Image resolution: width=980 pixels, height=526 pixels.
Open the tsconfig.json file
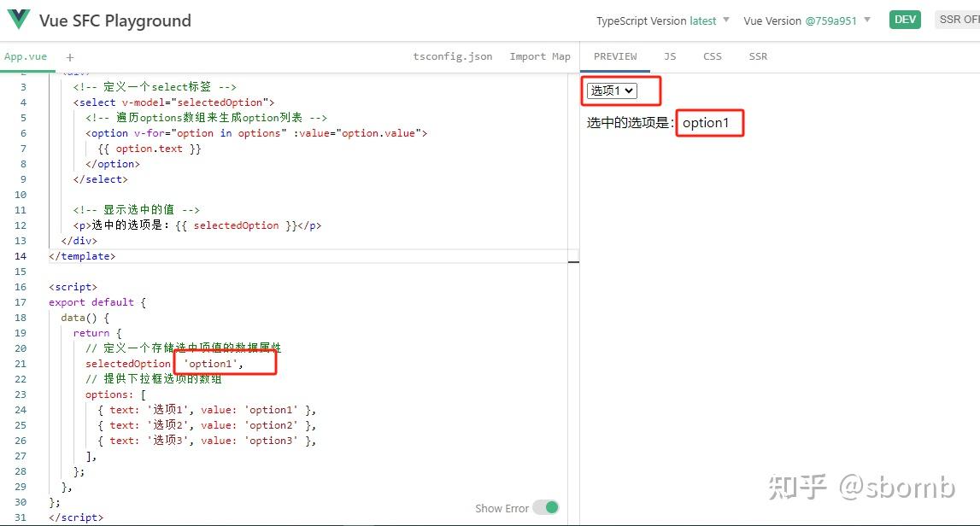coord(453,56)
